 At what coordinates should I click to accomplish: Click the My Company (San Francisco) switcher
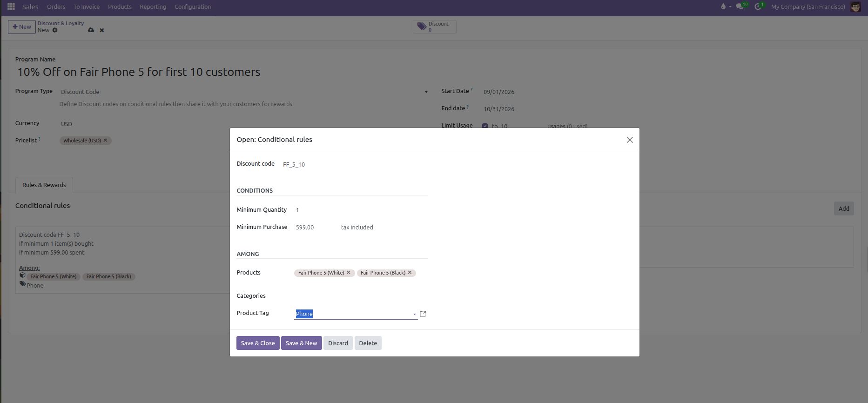(808, 7)
